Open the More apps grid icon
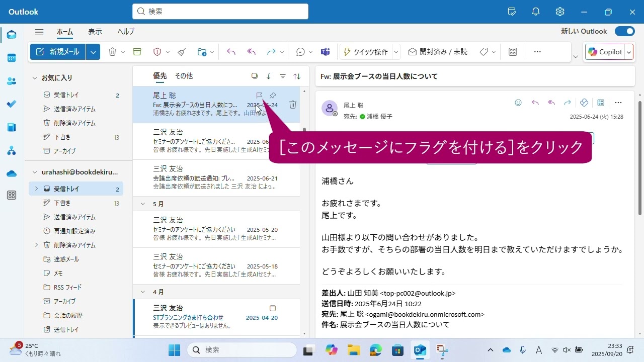 (11, 196)
